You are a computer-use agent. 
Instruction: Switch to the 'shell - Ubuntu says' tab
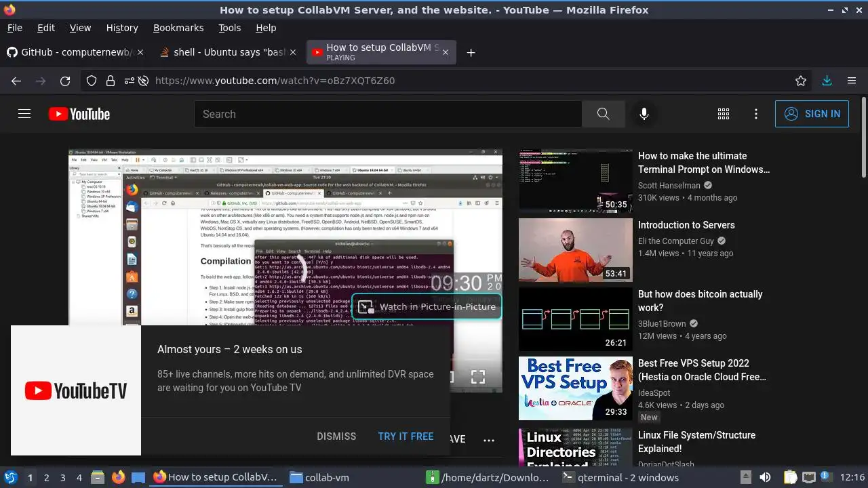pyautogui.click(x=229, y=52)
